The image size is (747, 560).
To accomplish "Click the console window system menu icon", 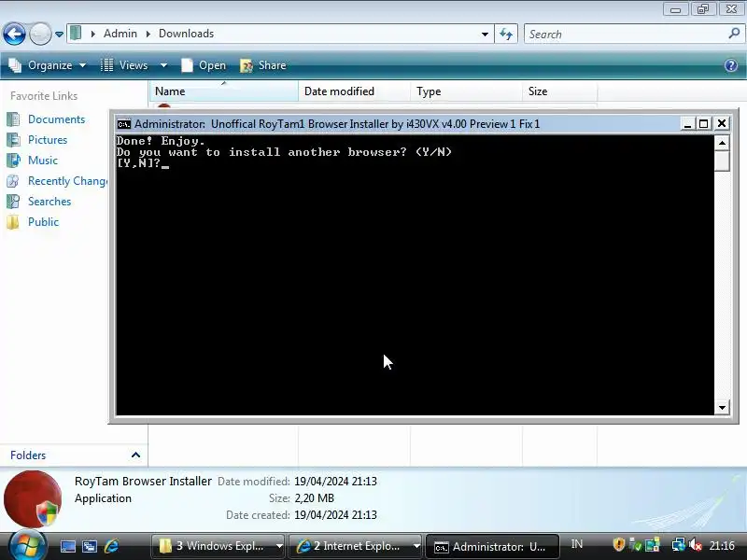I will 124,124.
